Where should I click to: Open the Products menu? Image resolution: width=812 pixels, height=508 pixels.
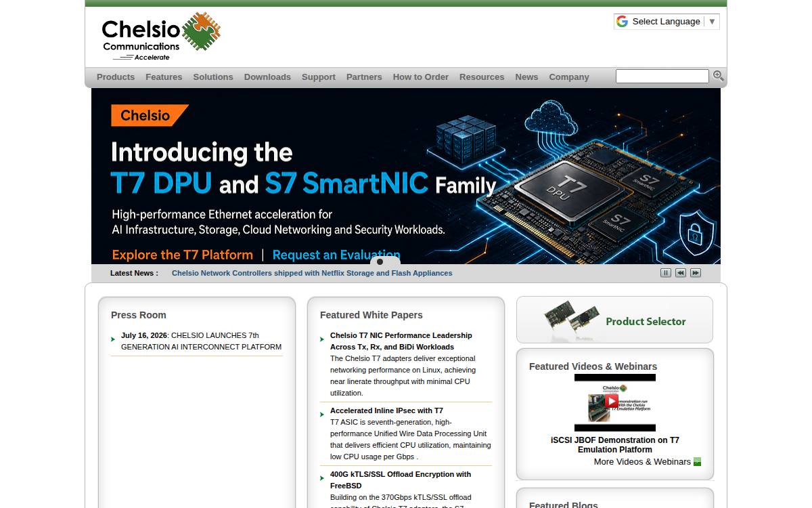coord(116,77)
